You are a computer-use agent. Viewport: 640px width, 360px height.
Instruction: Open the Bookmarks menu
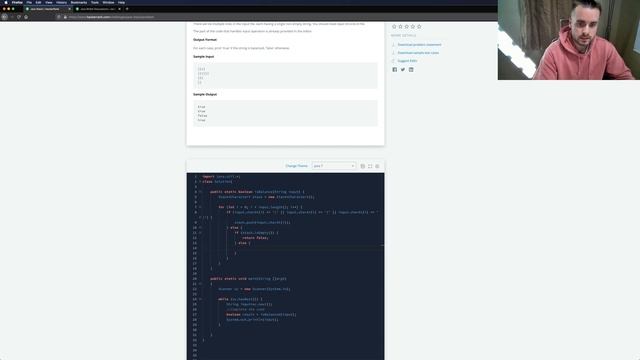coord(79,2)
